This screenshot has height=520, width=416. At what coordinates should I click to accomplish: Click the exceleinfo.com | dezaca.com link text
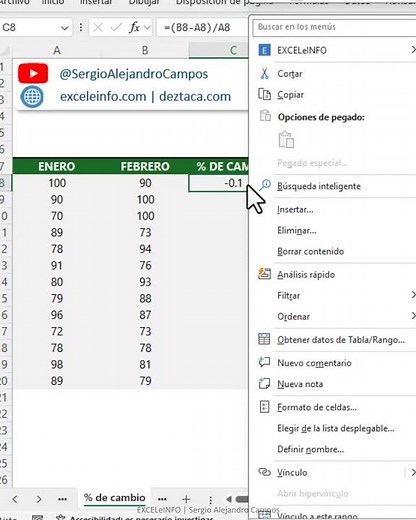click(145, 97)
